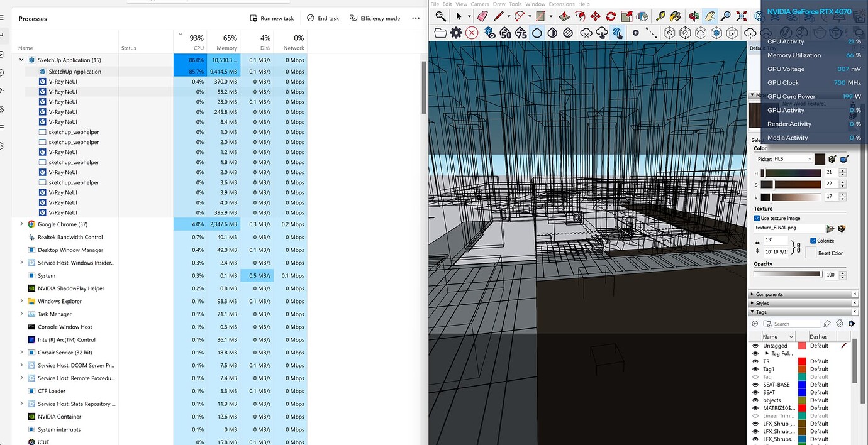Click the Zoom Extents icon
868x445 pixels.
(740, 16)
